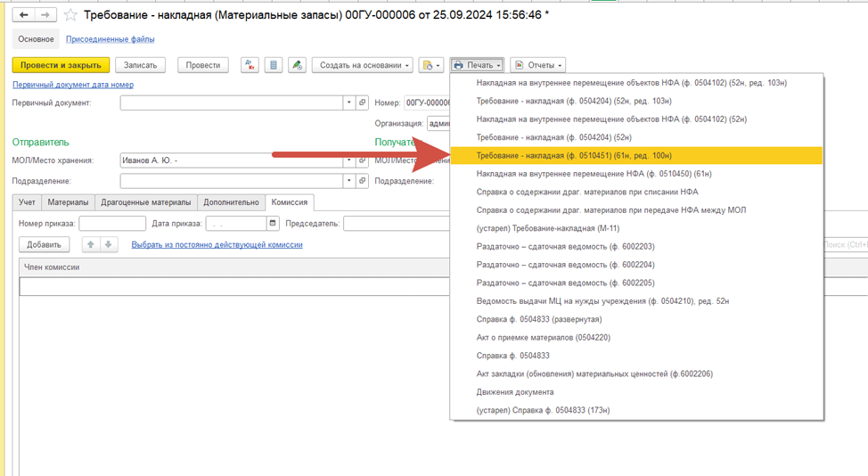Select Справка о содержании драг. материалов при списании НФА
Viewport: 868px width, 476px height.
(x=636, y=192)
